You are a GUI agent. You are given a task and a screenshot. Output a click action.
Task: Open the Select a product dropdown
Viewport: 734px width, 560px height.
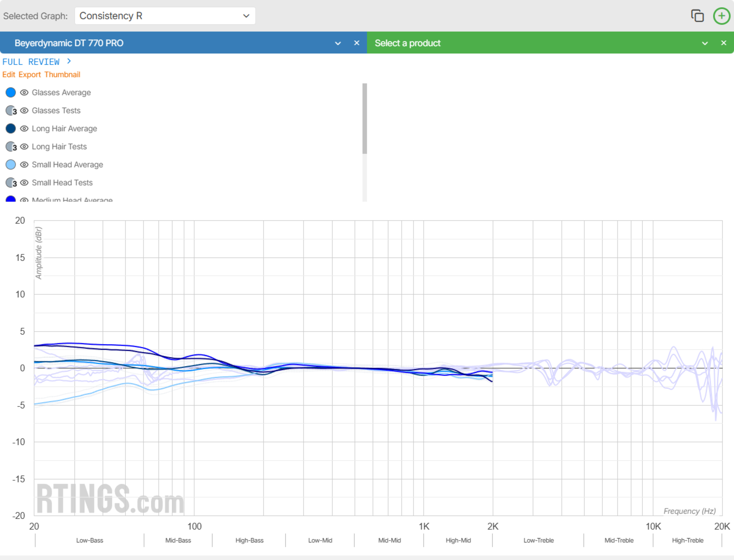(x=705, y=43)
